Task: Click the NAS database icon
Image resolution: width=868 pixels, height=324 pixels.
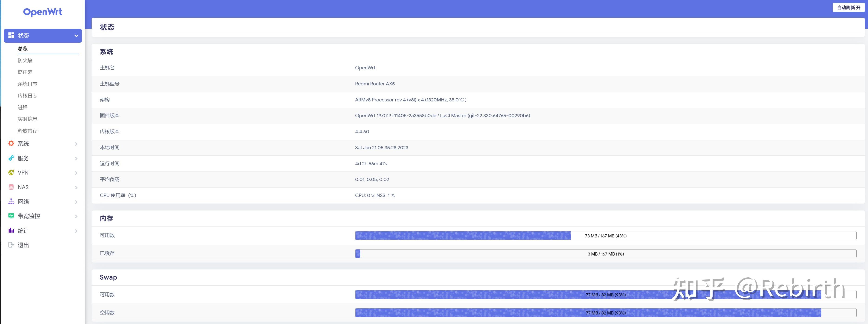Action: pyautogui.click(x=11, y=187)
